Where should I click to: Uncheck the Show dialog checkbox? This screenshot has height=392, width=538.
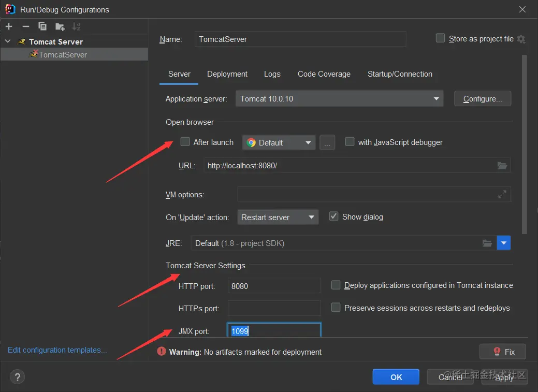(333, 216)
